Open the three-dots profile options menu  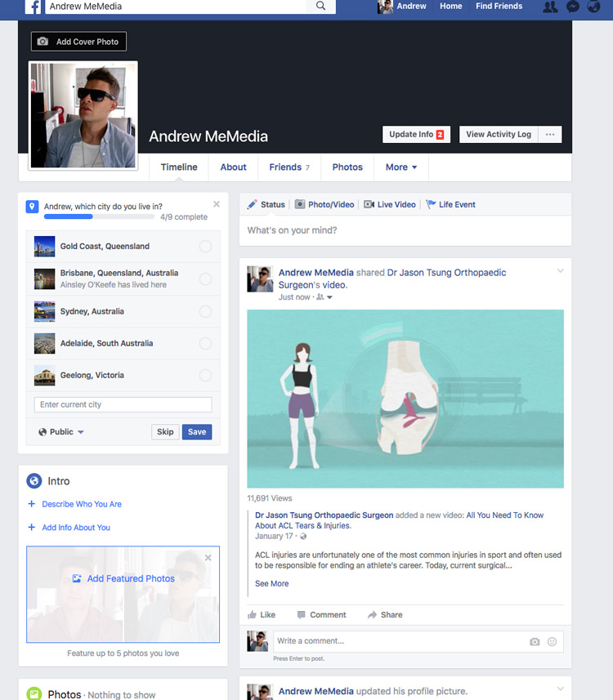(550, 135)
